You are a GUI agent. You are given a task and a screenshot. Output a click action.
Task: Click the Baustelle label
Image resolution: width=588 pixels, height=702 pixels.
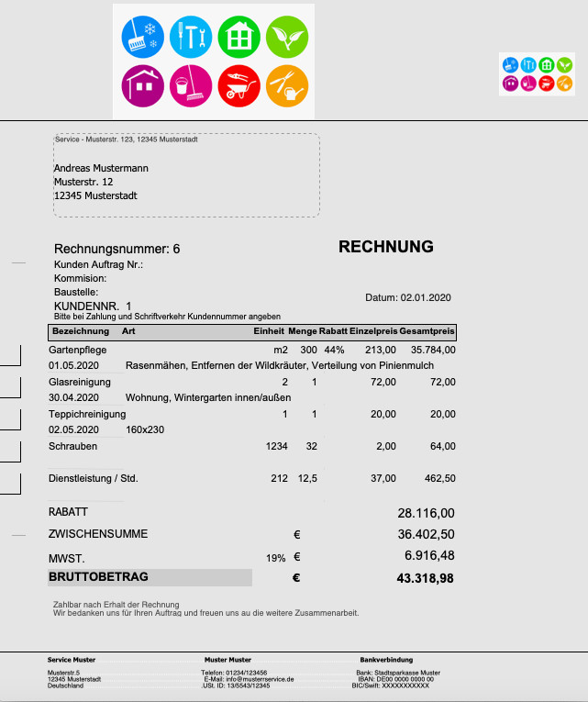click(76, 293)
